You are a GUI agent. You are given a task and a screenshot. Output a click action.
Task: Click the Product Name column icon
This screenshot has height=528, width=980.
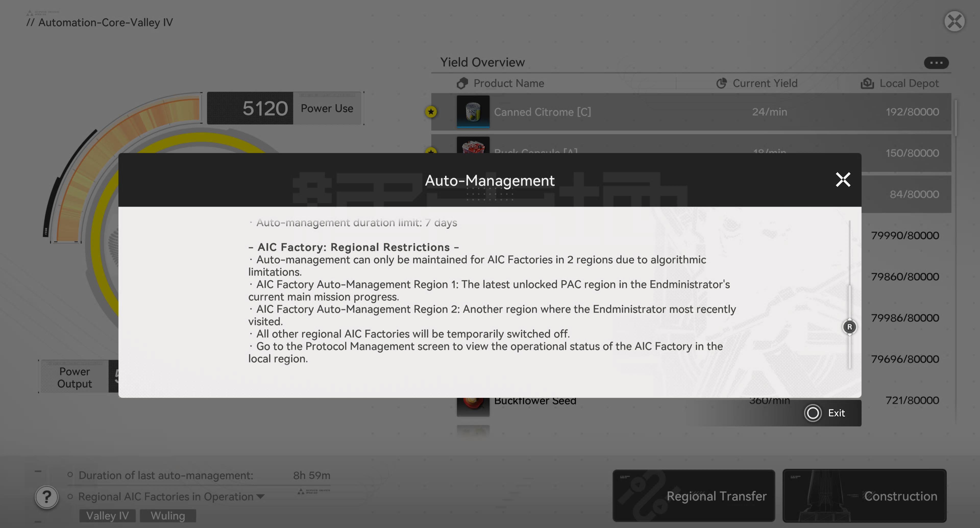(x=462, y=83)
